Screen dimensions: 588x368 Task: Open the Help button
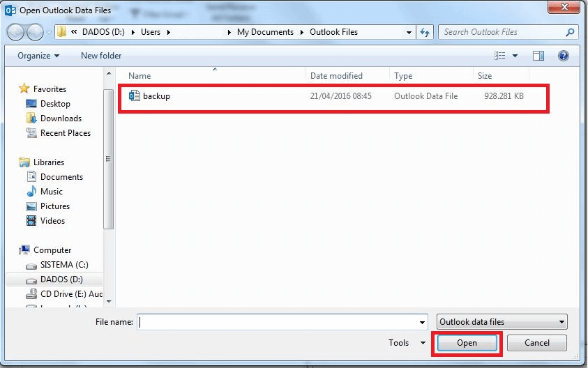coord(563,56)
